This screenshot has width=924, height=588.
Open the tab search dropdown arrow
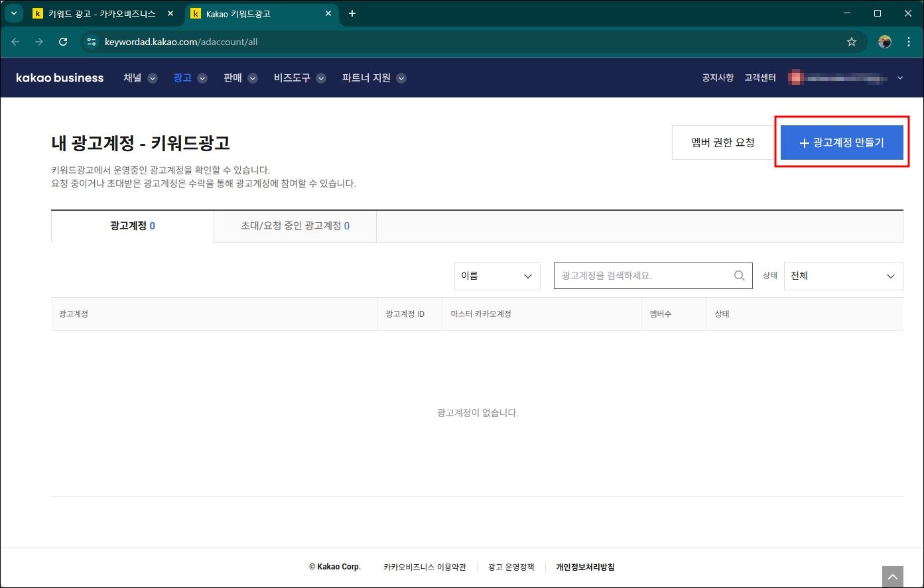pos(13,13)
